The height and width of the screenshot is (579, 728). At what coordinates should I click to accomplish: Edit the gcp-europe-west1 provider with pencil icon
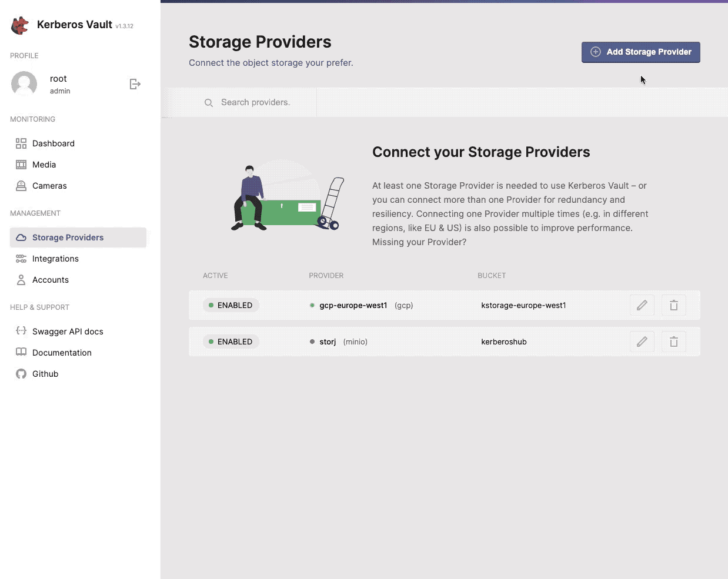tap(642, 304)
